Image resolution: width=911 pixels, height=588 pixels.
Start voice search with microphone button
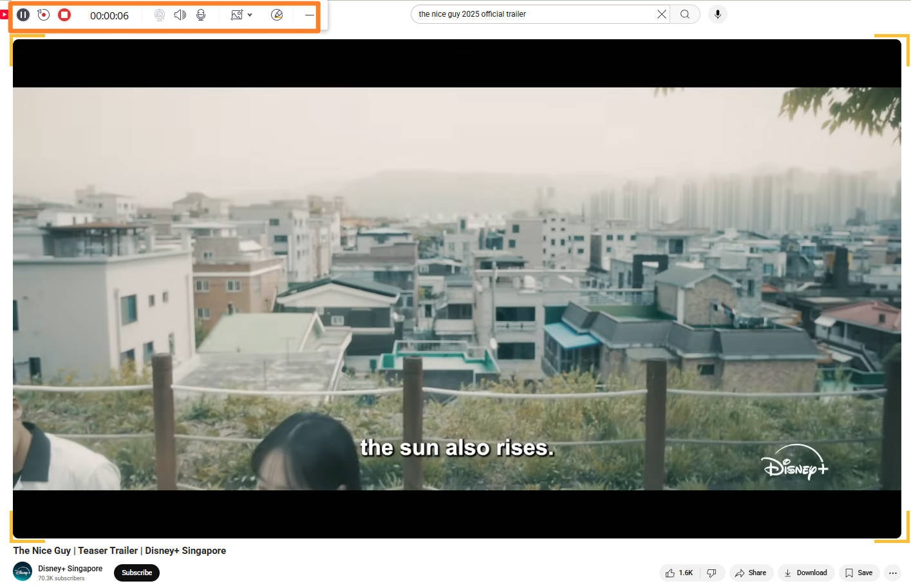click(717, 14)
